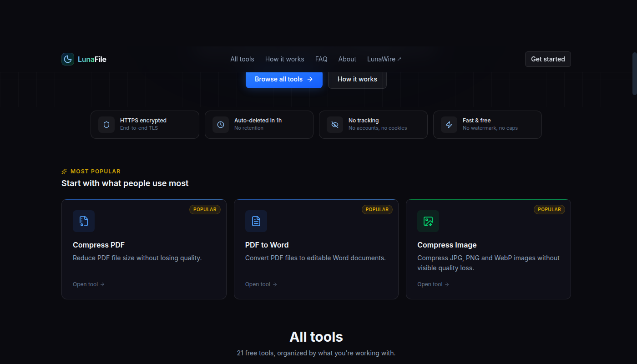Click the LunaFile moon logo icon
Screen dimensions: 637x364
pos(68,59)
